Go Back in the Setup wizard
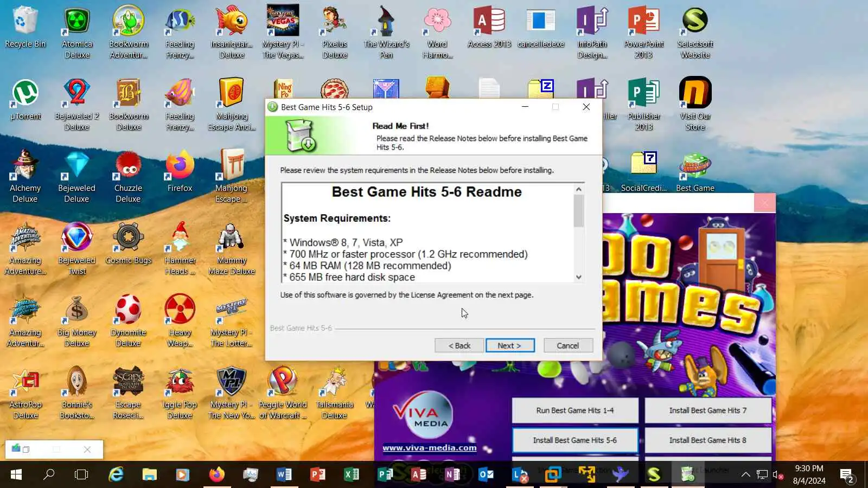 [x=459, y=345]
